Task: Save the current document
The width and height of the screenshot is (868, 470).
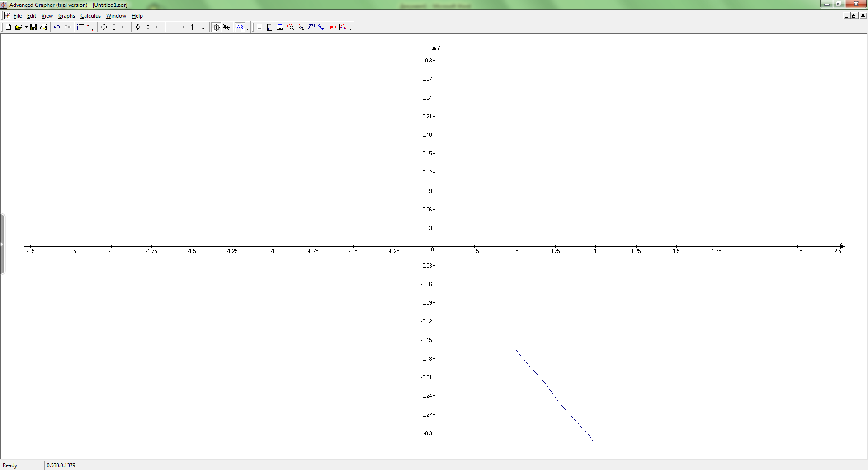Action: 33,27
